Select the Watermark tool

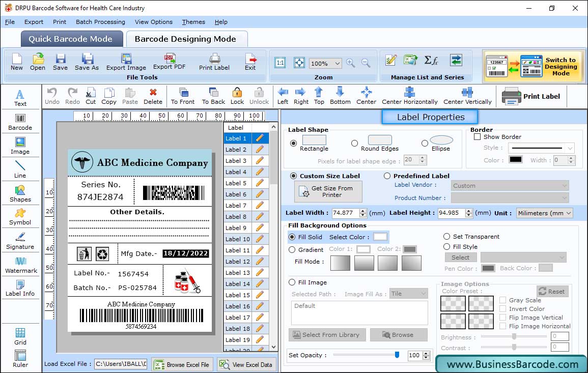coord(20,265)
